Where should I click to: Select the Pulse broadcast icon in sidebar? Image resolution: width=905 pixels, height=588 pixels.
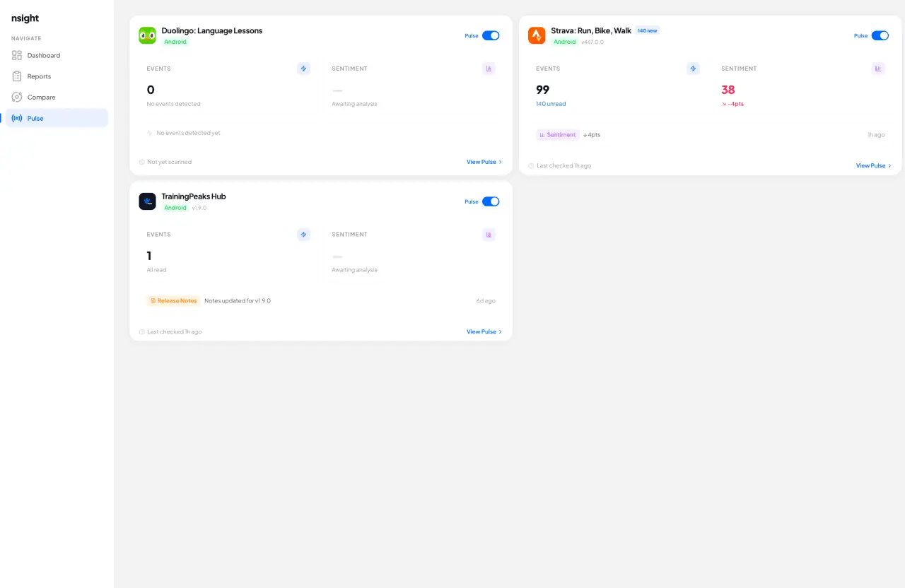[17, 118]
